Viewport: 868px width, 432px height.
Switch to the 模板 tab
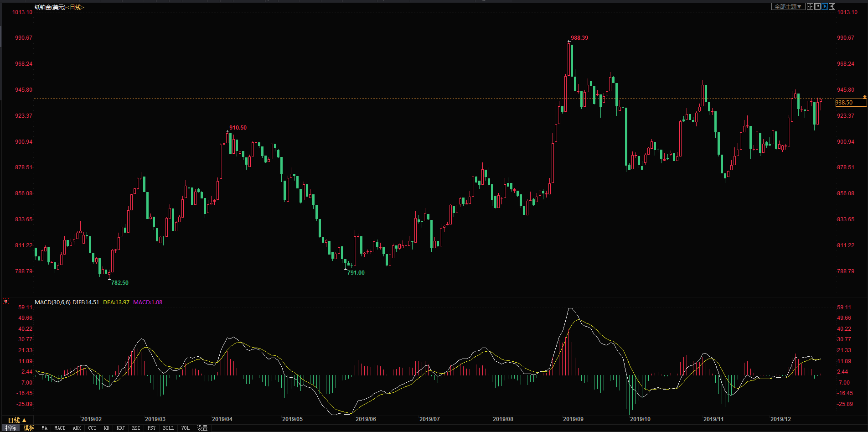(29, 428)
